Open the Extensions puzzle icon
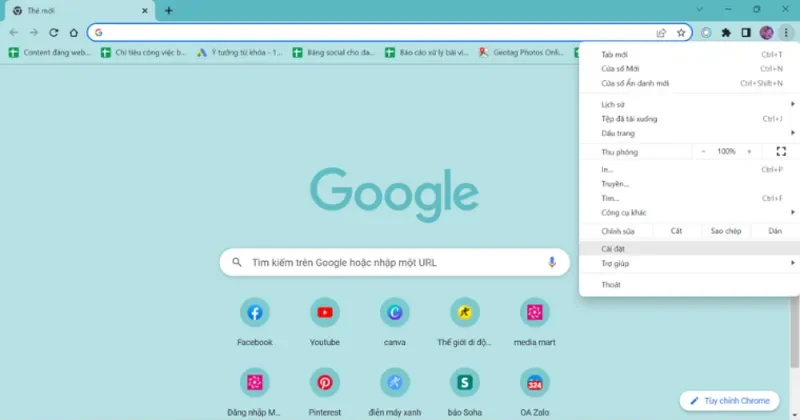The height and width of the screenshot is (420, 800). [726, 33]
